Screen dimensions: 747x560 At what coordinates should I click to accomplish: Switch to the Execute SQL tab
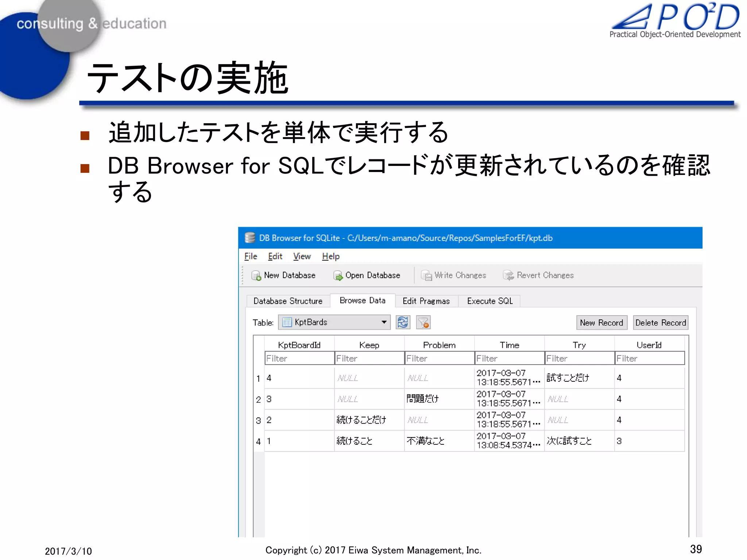[489, 301]
